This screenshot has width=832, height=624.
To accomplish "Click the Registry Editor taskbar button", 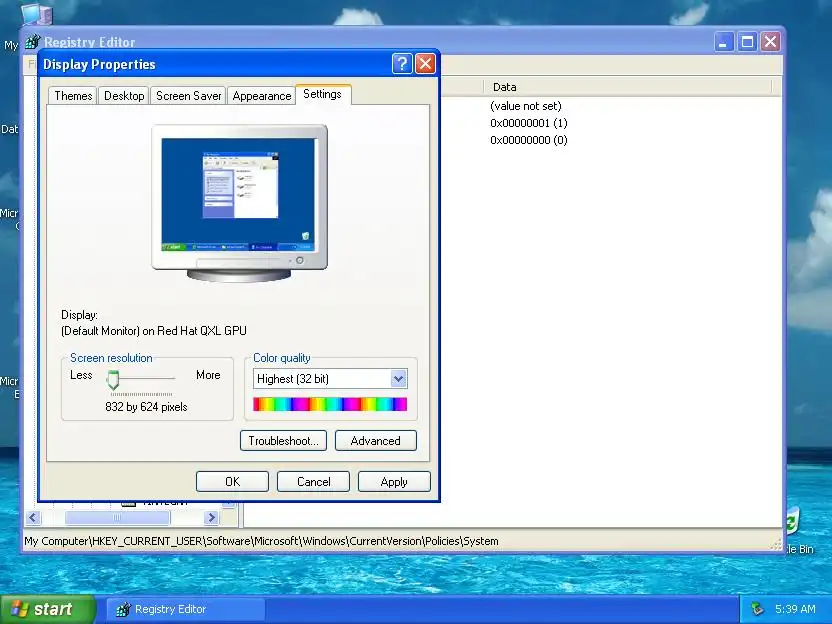I will [186, 609].
